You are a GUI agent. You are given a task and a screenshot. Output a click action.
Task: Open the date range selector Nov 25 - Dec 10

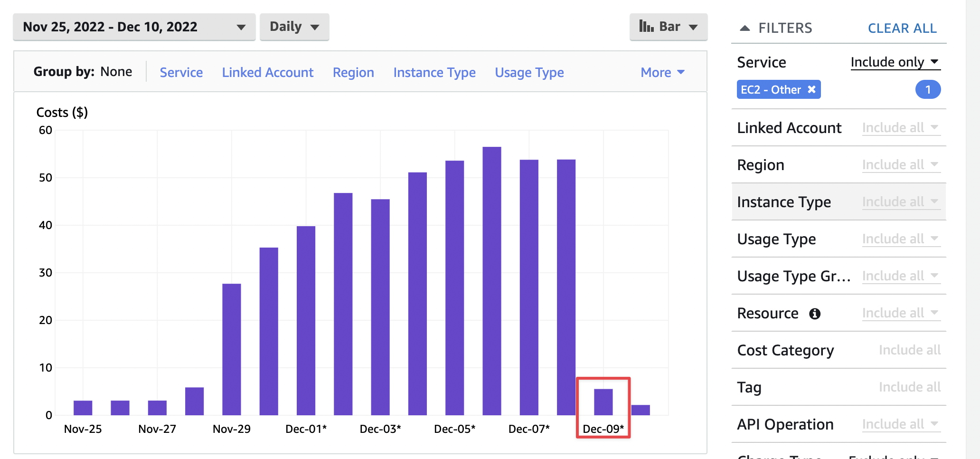pyautogui.click(x=134, y=27)
